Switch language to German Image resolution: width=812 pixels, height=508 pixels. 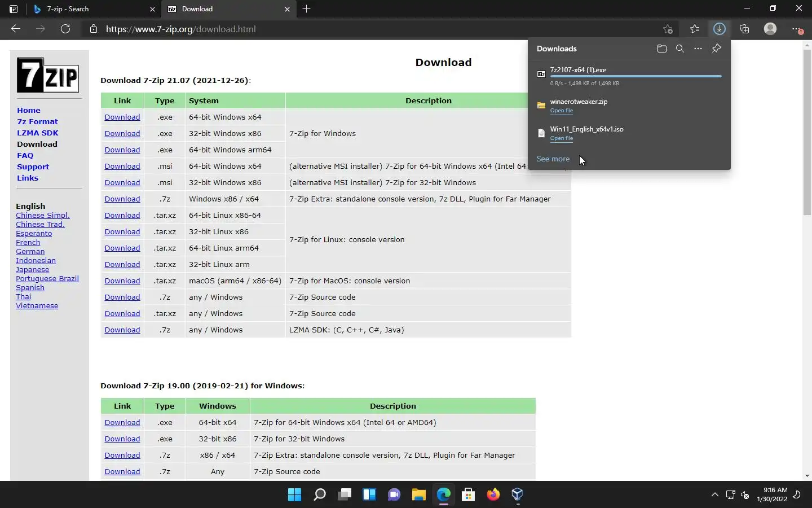tap(30, 252)
